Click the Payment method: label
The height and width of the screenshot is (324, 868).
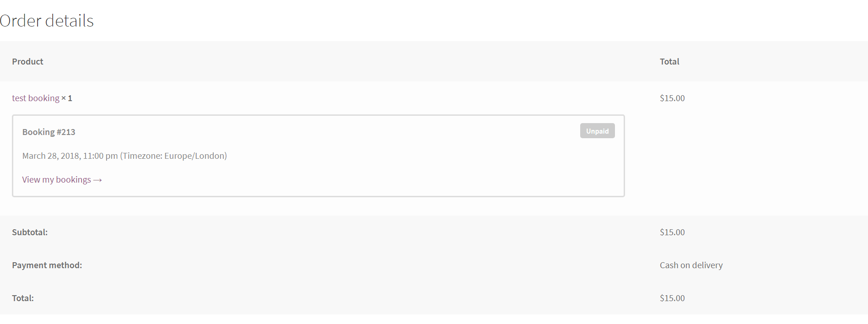(47, 265)
